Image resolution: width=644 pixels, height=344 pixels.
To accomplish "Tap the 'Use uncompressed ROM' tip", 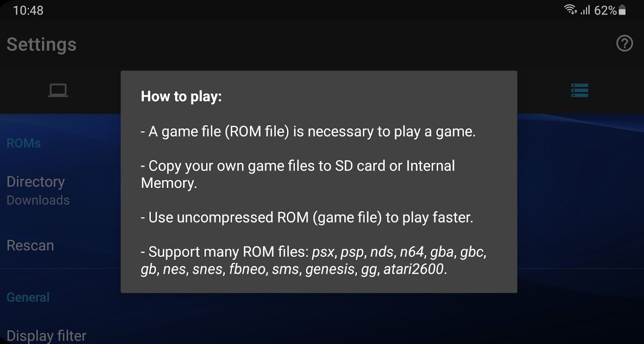I will tap(307, 218).
